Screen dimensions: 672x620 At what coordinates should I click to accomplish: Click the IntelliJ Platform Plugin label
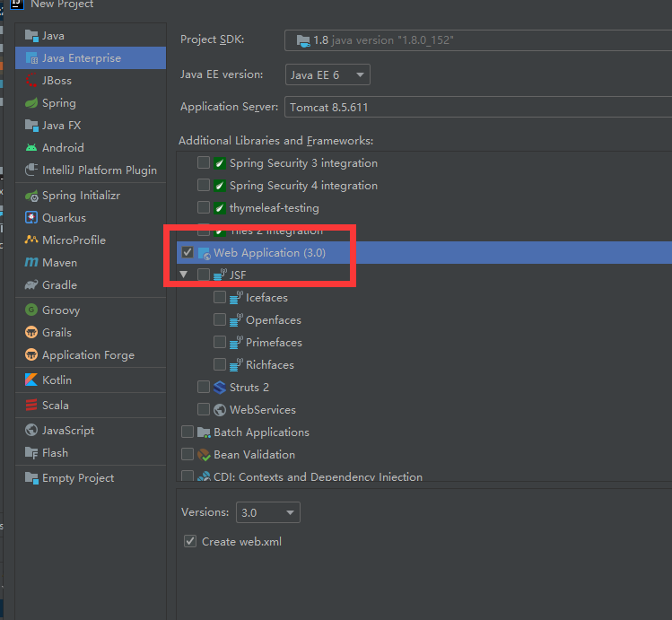tap(100, 170)
